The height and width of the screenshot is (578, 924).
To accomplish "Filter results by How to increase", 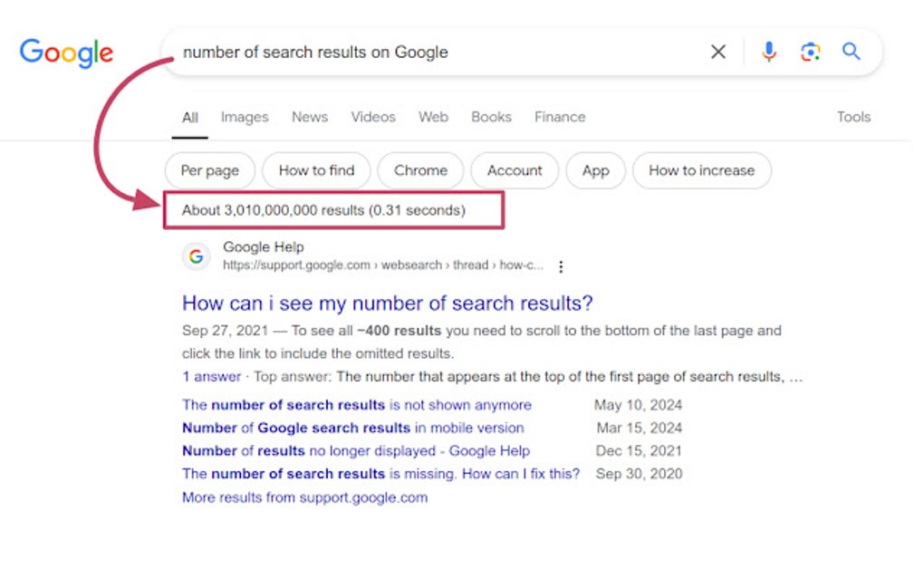I will [701, 170].
